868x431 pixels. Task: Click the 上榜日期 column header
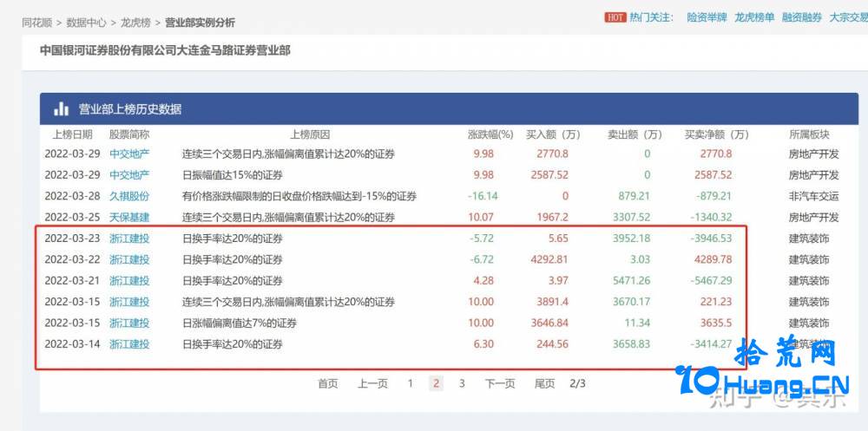[73, 134]
